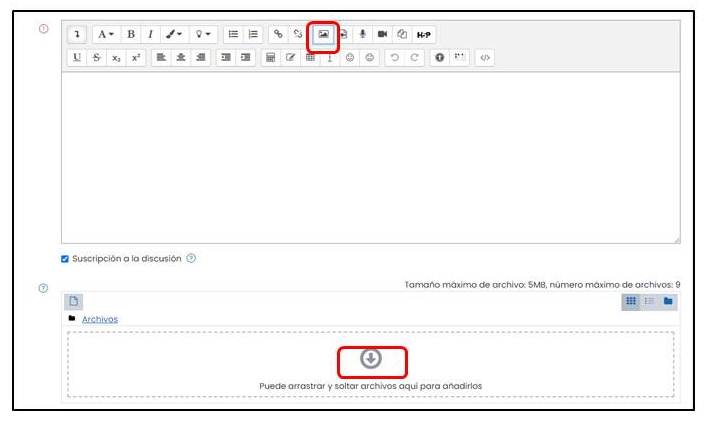Toggle the Suscripción a la discusión checkbox
This screenshot has height=426, width=705.
tap(65, 258)
